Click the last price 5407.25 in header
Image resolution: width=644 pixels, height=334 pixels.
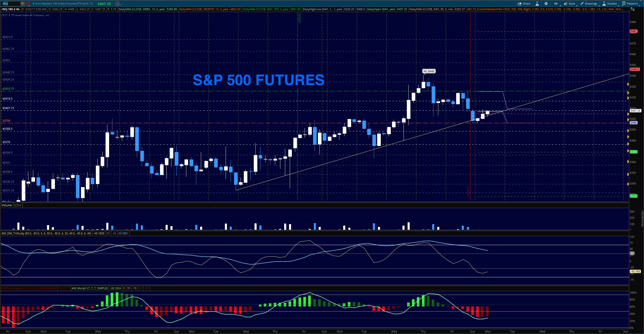tap(104, 4)
